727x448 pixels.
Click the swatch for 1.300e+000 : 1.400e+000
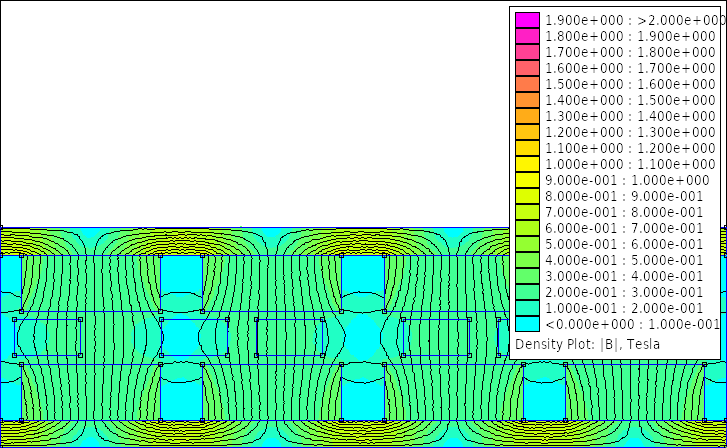tap(527, 116)
